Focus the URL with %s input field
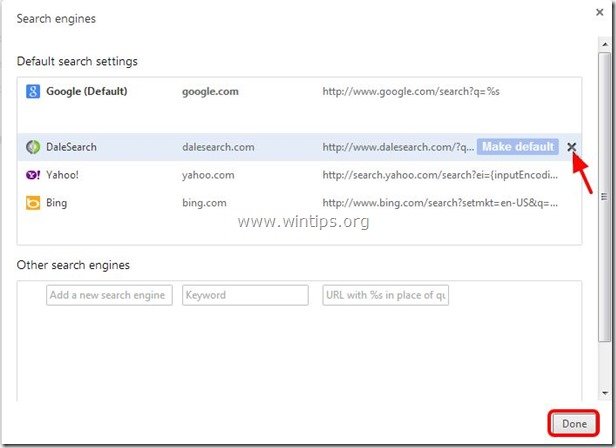The image size is (616, 448). click(385, 295)
